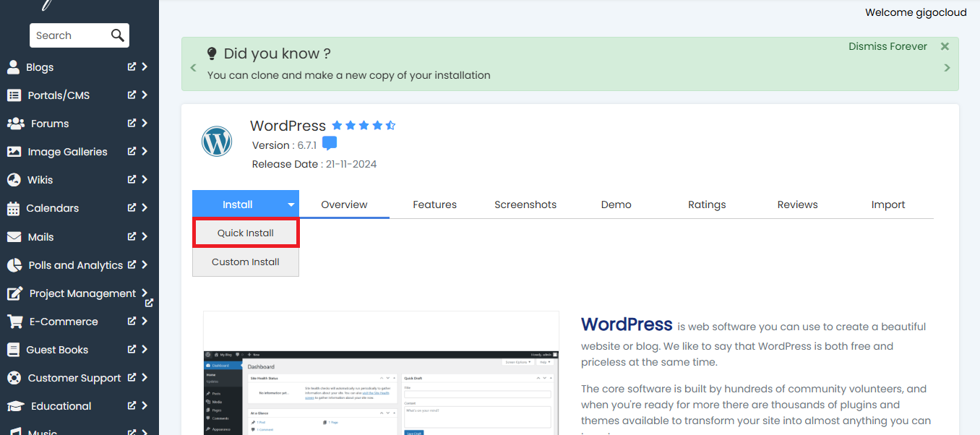Click the Project Management edit icon
This screenshot has width=980, height=435.
tap(14, 293)
